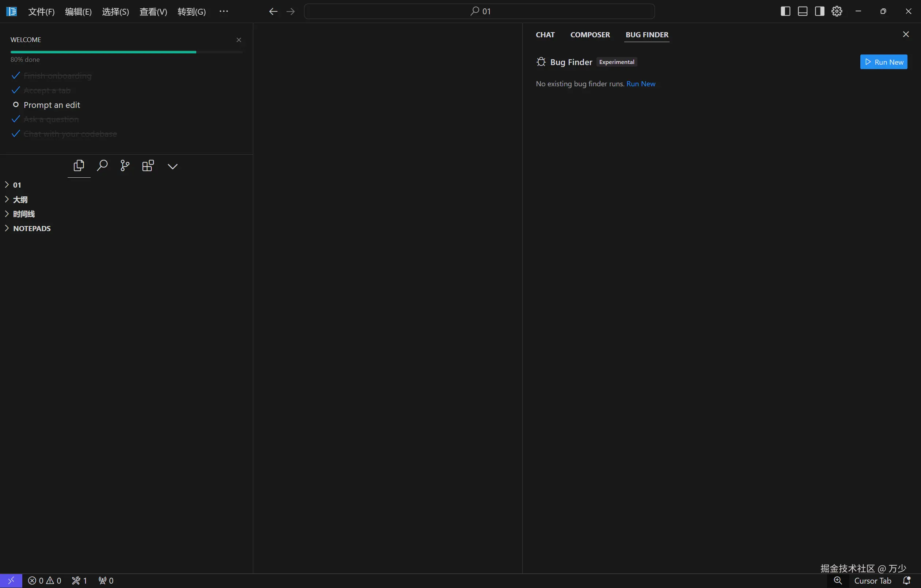Show more views with chevron dropdown
The image size is (921, 588).
pyautogui.click(x=173, y=166)
